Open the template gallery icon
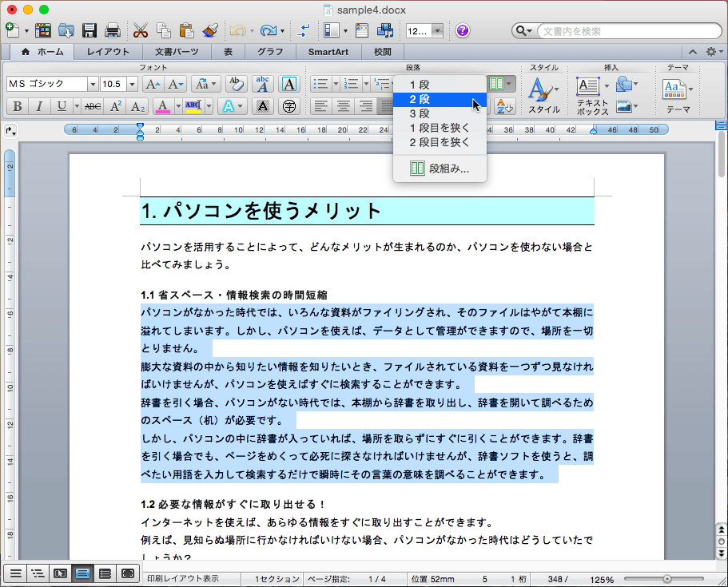 (42, 30)
